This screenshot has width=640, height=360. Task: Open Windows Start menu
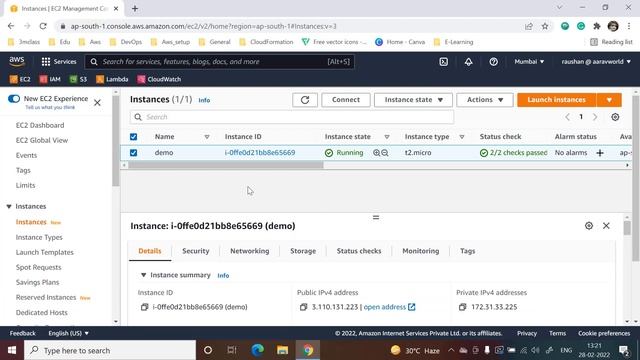pos(12,350)
